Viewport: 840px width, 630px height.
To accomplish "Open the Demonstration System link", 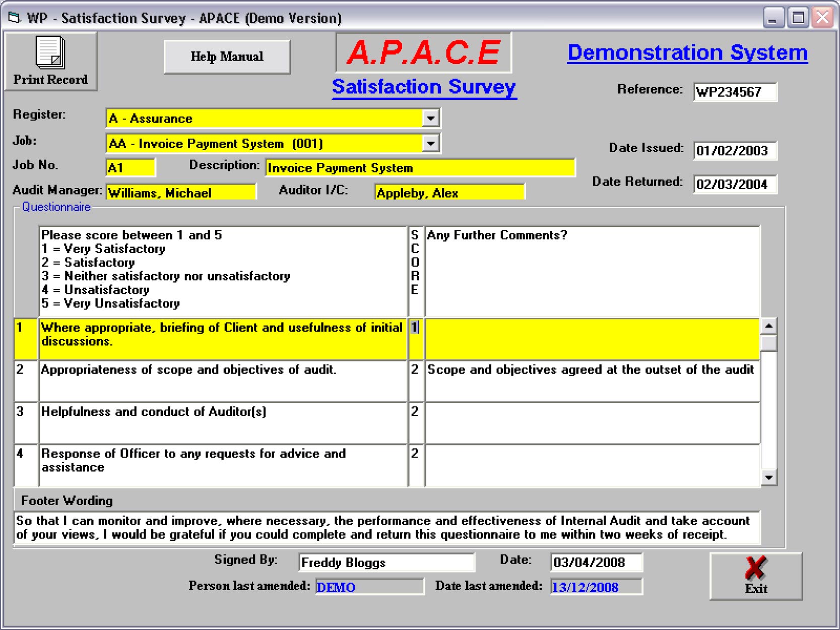I will [687, 52].
